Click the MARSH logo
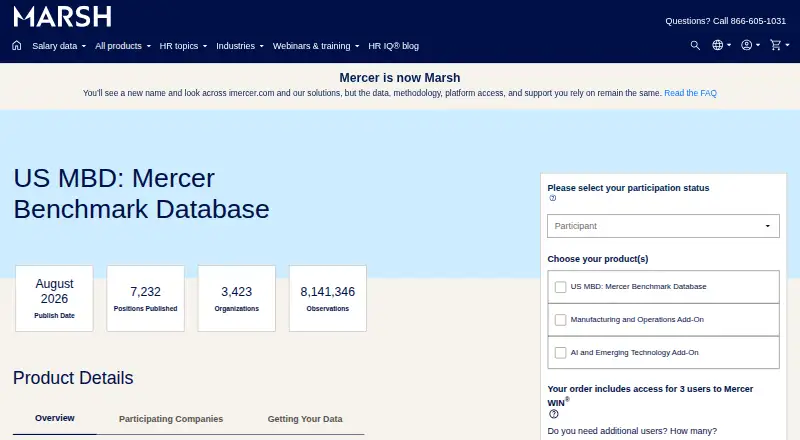The height and width of the screenshot is (440, 800). (x=62, y=17)
